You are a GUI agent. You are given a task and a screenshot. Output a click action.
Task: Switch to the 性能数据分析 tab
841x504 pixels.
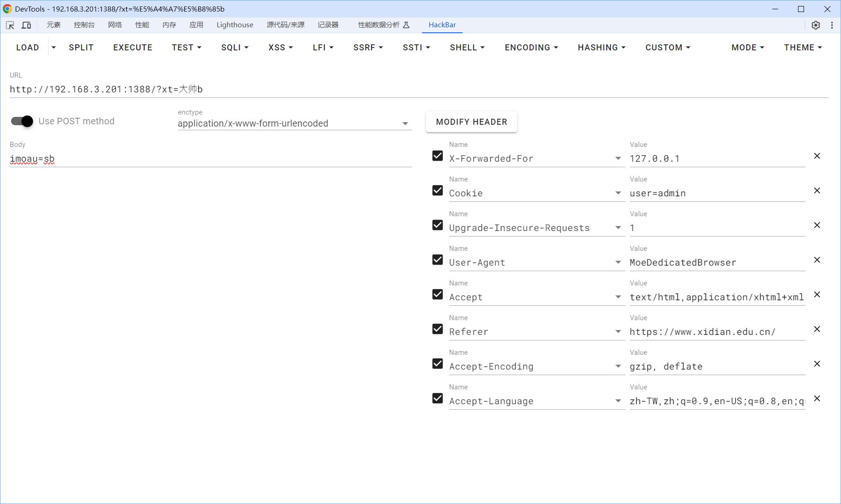tap(384, 25)
